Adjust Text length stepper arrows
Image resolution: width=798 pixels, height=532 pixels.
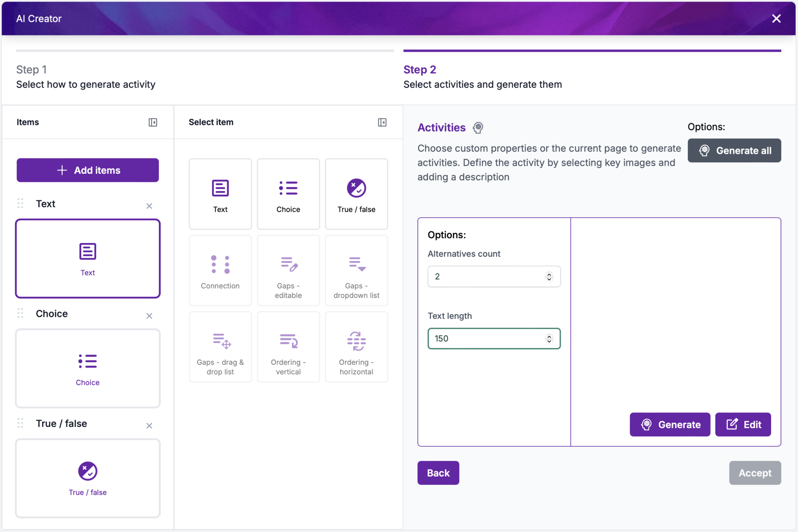[549, 339]
